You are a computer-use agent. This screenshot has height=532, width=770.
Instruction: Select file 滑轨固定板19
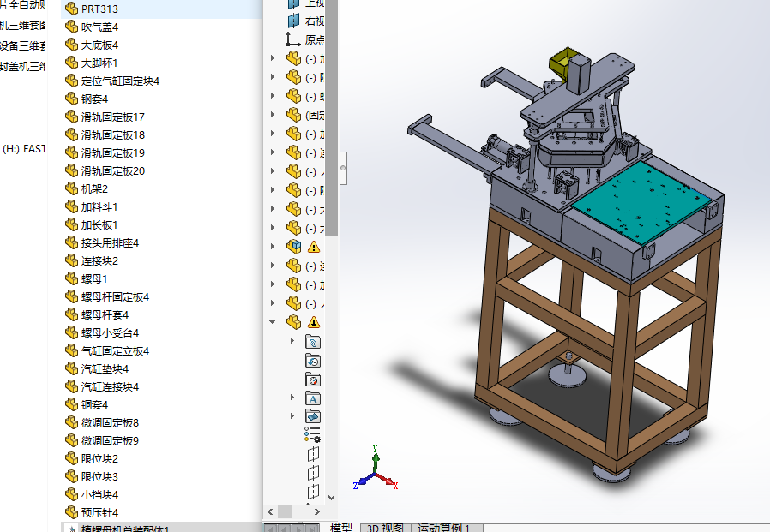tap(113, 152)
